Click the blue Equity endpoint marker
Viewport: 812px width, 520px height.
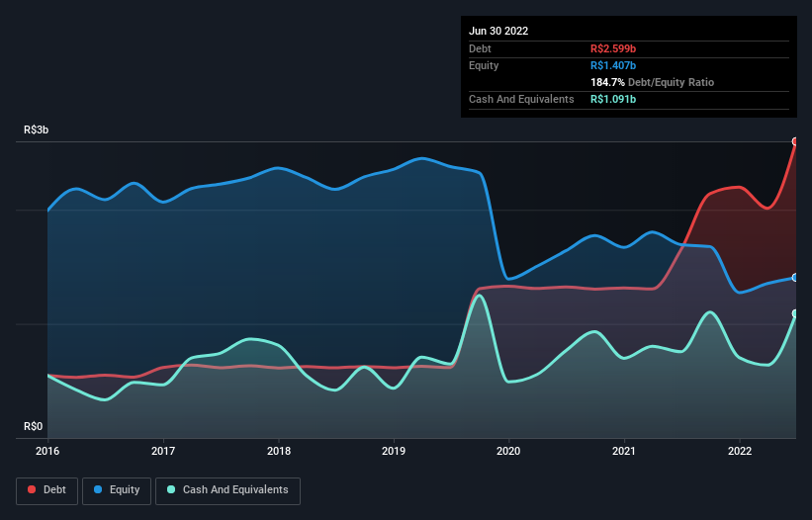(x=795, y=278)
